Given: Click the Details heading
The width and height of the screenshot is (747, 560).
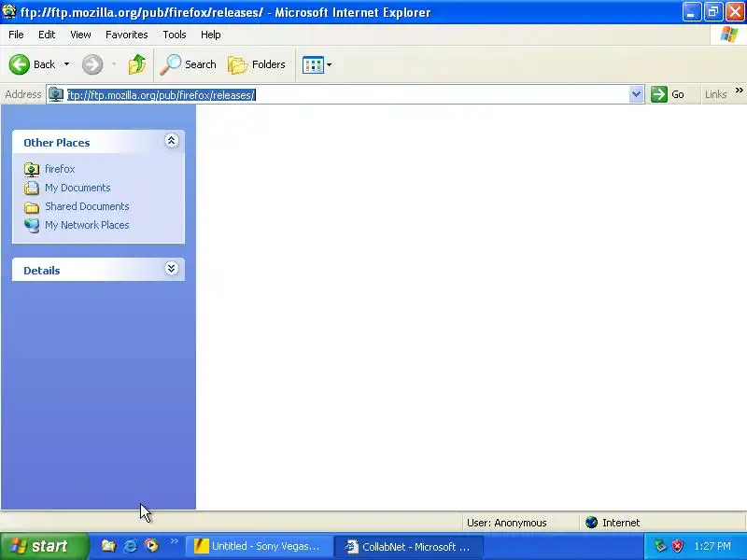Looking at the screenshot, I should (x=42, y=271).
